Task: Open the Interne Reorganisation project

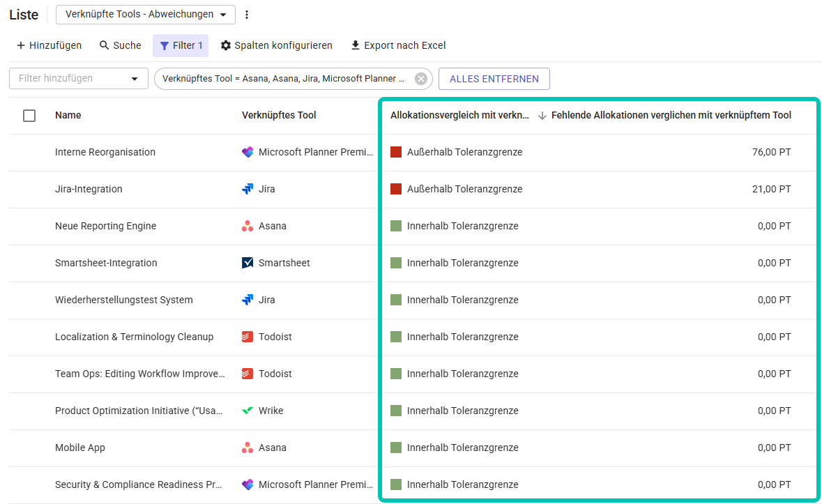Action: pos(105,152)
